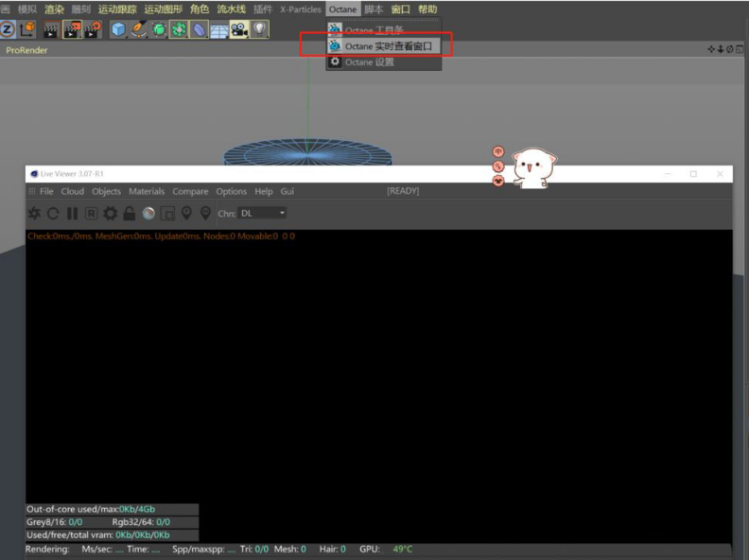The width and height of the screenshot is (749, 560).
Task: Open the 流水线 menu
Action: point(231,9)
